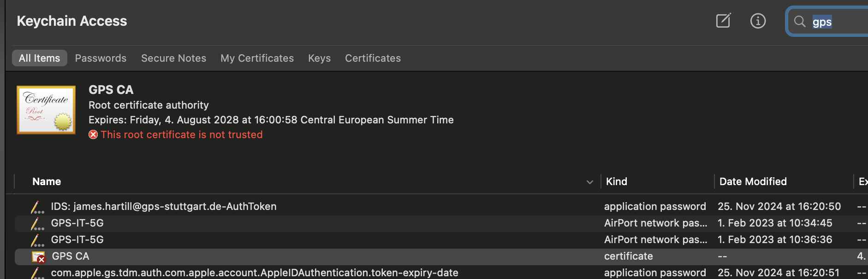Click the large GPS CA certificate thumbnail
Viewport: 868px width, 279px height.
[x=46, y=110]
